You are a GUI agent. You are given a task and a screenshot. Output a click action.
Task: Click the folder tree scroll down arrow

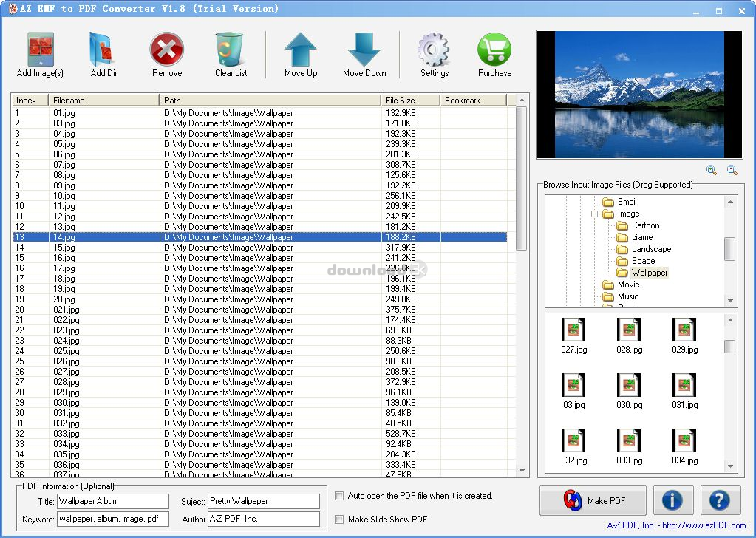click(x=730, y=300)
